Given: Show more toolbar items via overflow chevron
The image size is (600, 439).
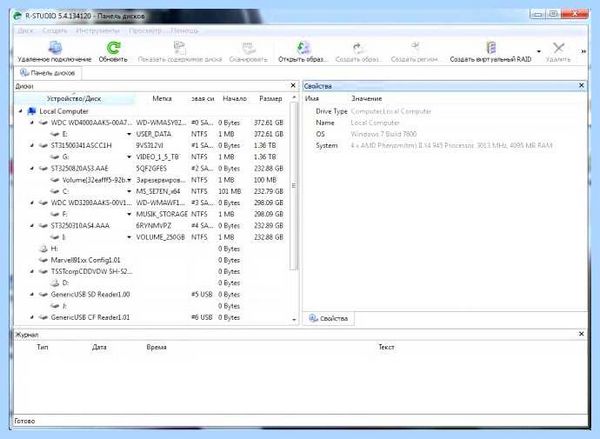Looking at the screenshot, I should point(583,51).
